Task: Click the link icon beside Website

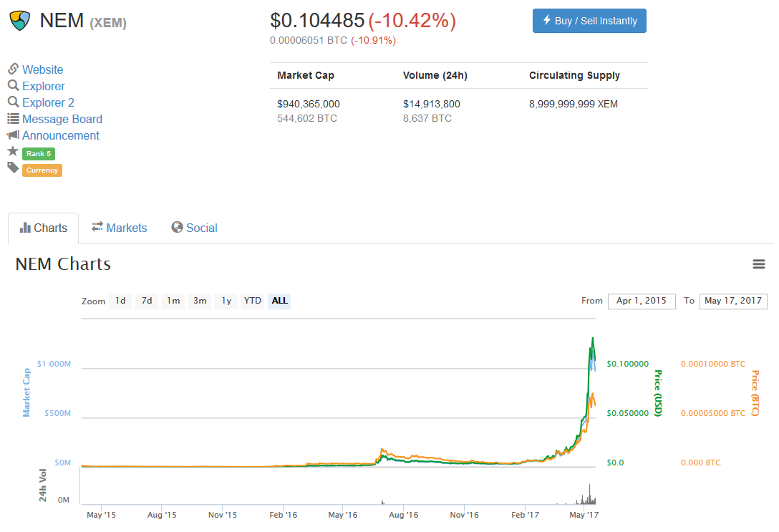Action: (14, 69)
